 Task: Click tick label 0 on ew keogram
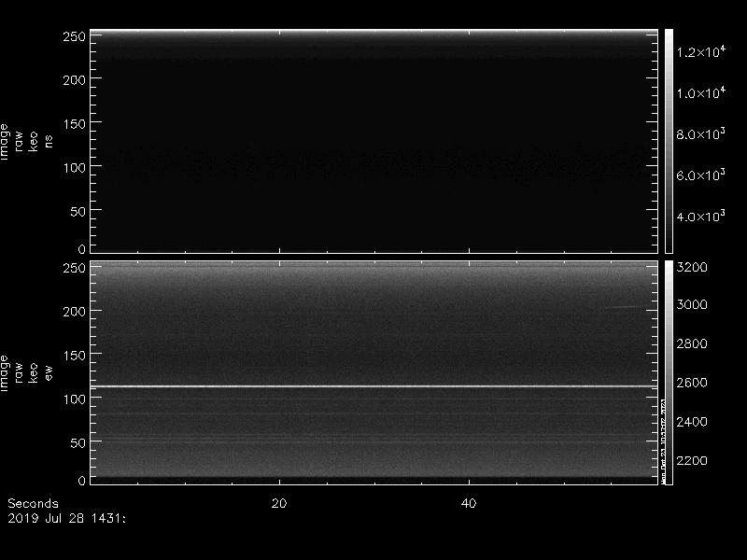[82, 481]
